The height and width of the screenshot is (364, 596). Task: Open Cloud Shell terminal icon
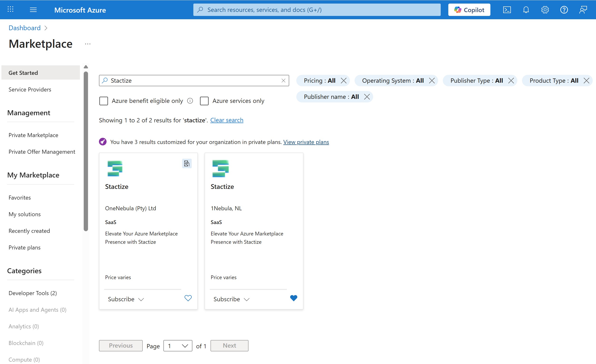507,10
